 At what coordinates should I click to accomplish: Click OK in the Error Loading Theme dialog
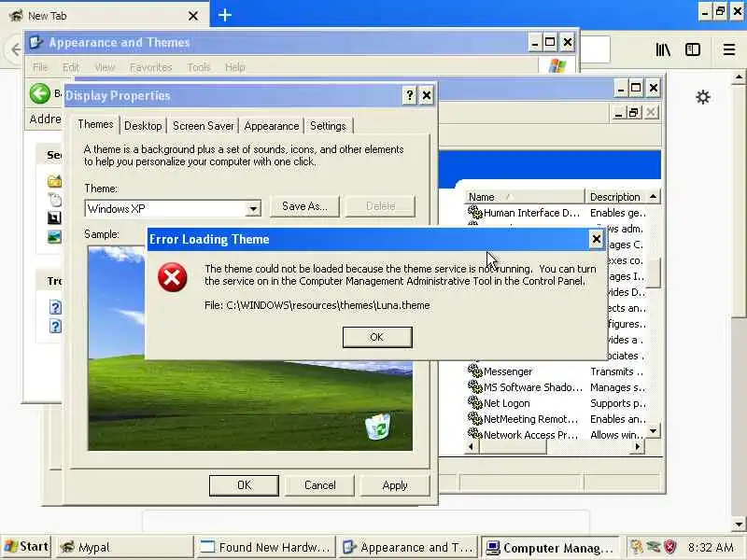coord(377,337)
